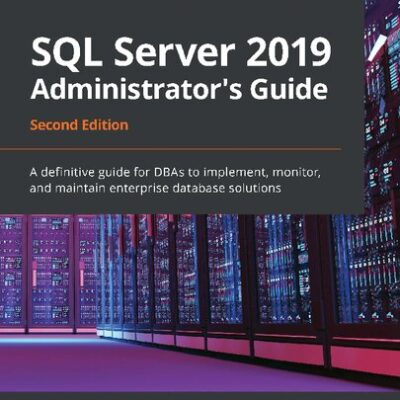Click the line starting 'A definitive guide for DBAs'
Viewport: 400px width, 400px height.
(175, 173)
